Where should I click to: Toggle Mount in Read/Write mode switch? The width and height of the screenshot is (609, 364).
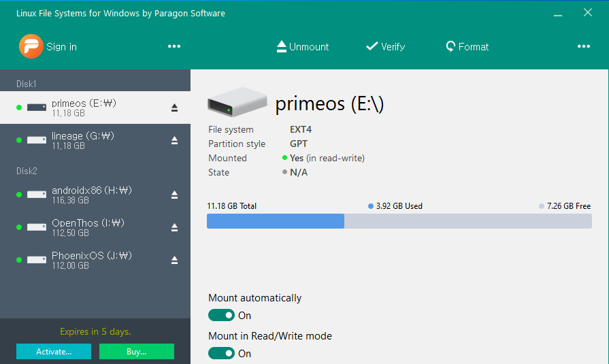pos(221,353)
